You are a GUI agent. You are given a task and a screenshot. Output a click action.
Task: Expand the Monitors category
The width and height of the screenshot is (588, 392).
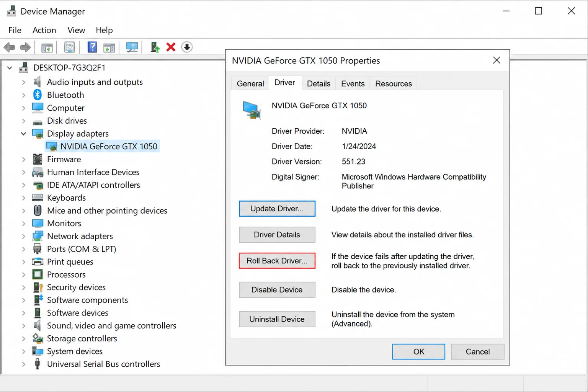pyautogui.click(x=23, y=223)
